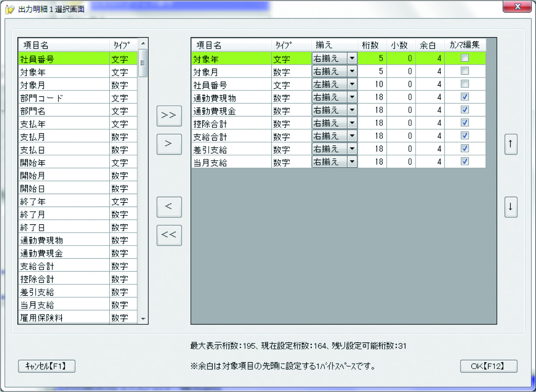Image resolution: width=536 pixels, height=392 pixels.
Task: Click the add all (>>) button
Action: 169,116
